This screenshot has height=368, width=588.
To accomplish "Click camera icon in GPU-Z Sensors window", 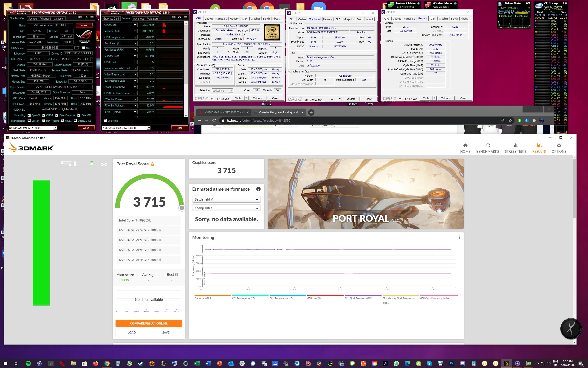I will pyautogui.click(x=173, y=17).
